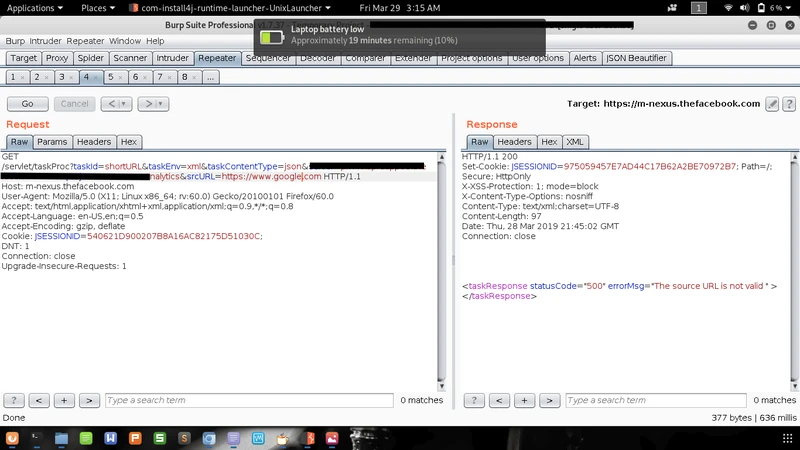The image size is (800, 450).
Task: Open the image viewer icon in taskbar
Action: click(x=332, y=438)
